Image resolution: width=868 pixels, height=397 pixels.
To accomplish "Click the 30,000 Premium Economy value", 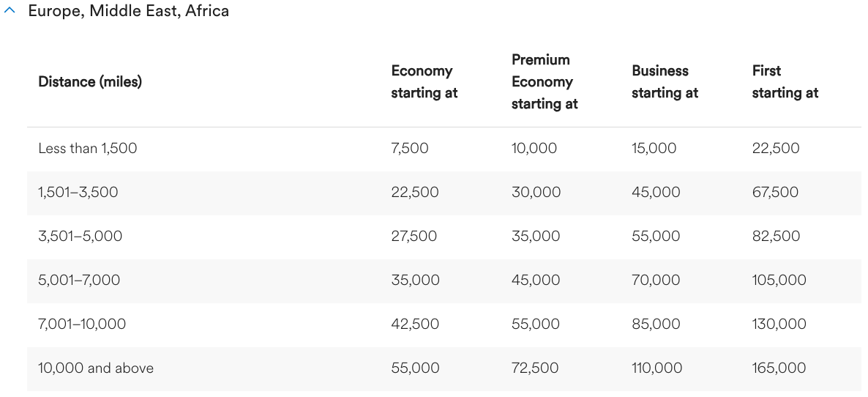I will click(536, 193).
